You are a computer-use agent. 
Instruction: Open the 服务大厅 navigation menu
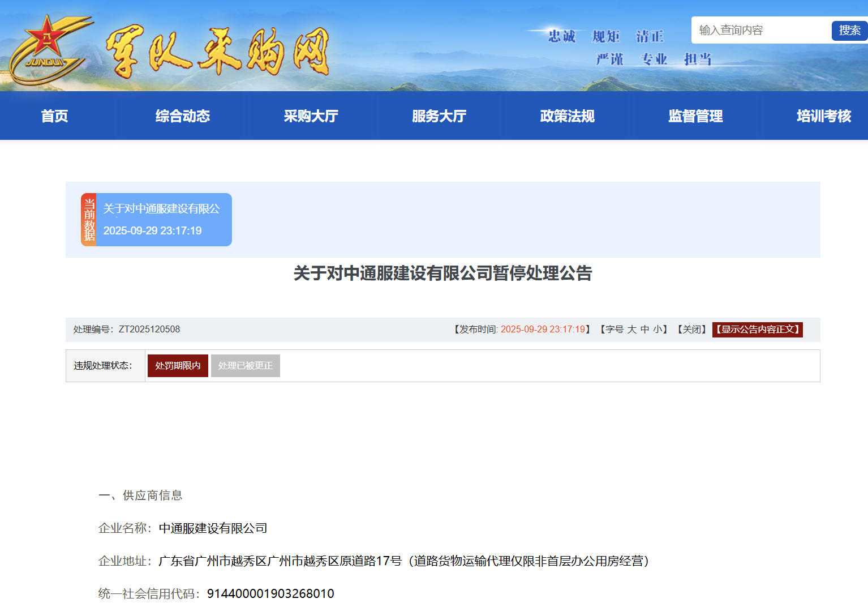[x=439, y=116]
